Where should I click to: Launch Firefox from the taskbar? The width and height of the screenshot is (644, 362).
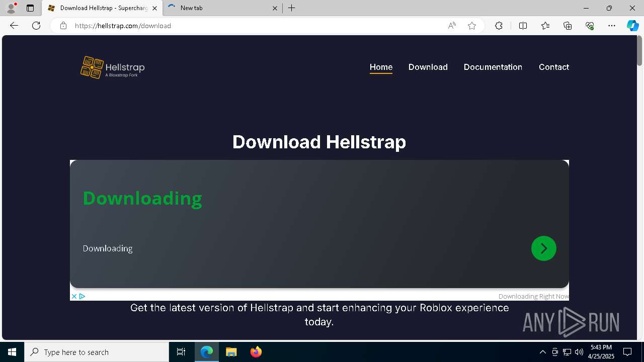point(256,352)
